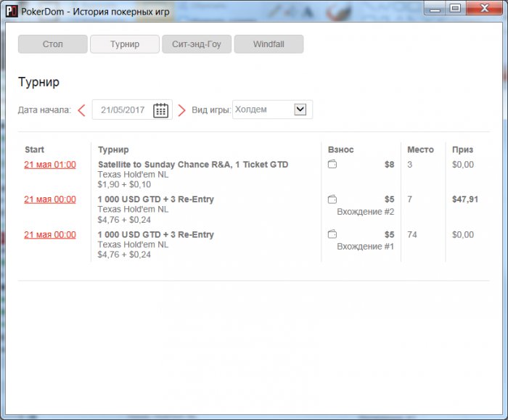This screenshot has width=508, height=420.
Task: Open the Холдем game type dropdown arrow
Action: [x=300, y=110]
